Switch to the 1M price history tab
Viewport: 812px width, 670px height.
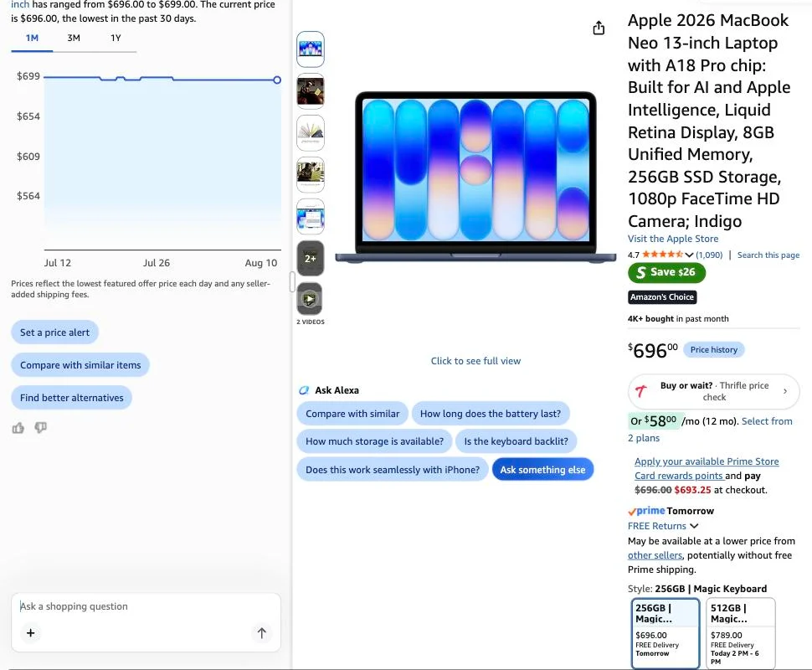[x=32, y=38]
